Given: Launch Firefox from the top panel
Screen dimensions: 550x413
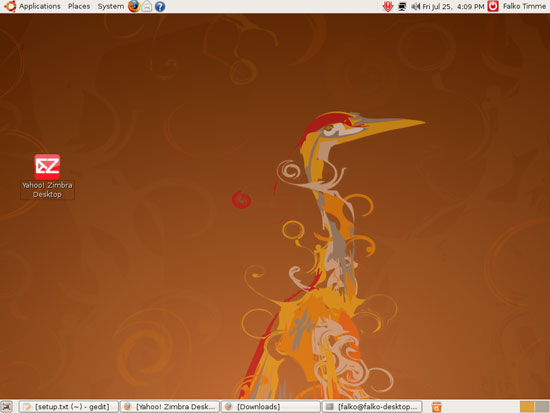Looking at the screenshot, I should (134, 6).
